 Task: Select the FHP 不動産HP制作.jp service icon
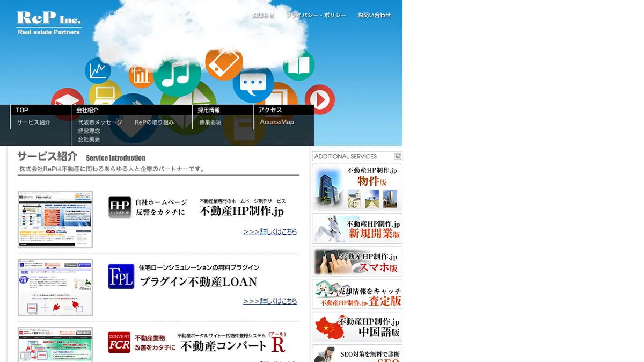pos(119,206)
